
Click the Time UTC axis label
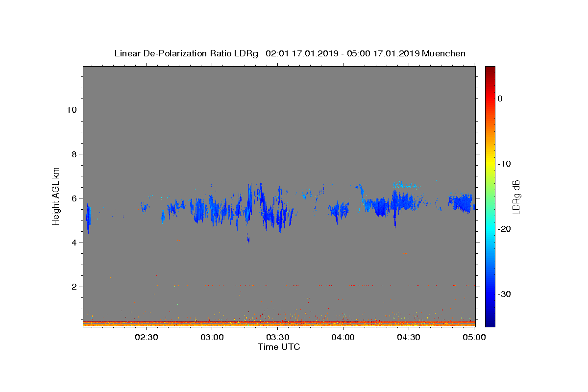pyautogui.click(x=279, y=347)
